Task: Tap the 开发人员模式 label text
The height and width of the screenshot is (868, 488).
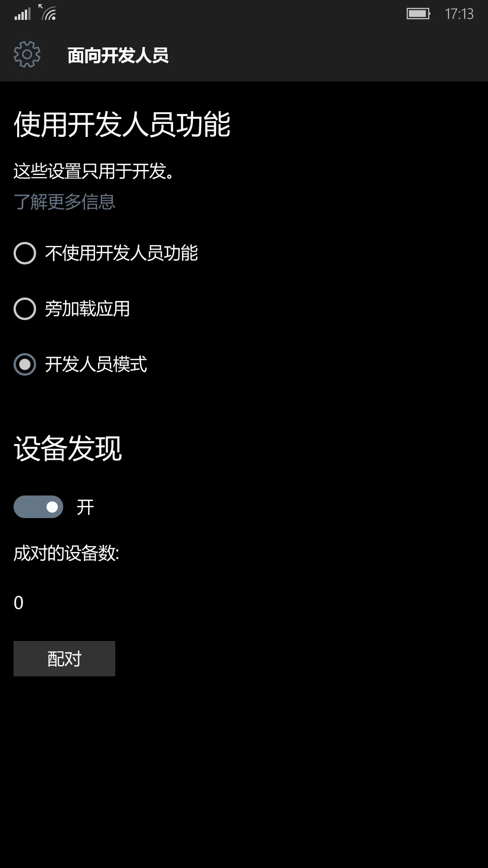Action: [x=96, y=364]
